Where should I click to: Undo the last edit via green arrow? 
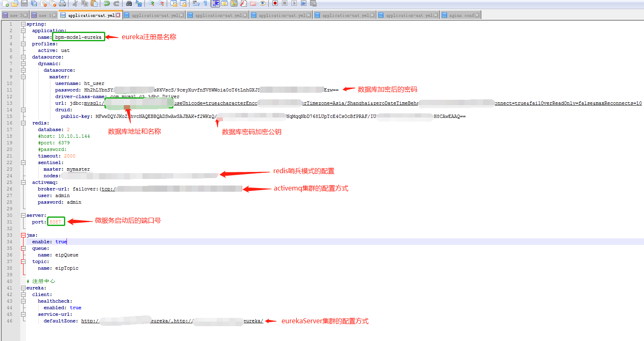tap(107, 3)
